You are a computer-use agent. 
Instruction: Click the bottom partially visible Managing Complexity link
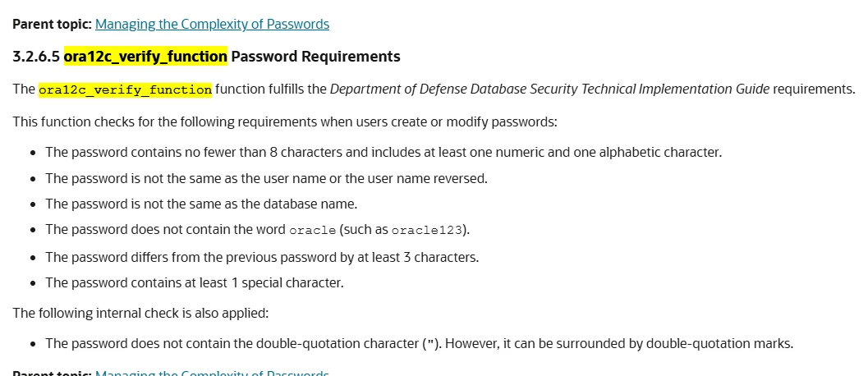[212, 374]
